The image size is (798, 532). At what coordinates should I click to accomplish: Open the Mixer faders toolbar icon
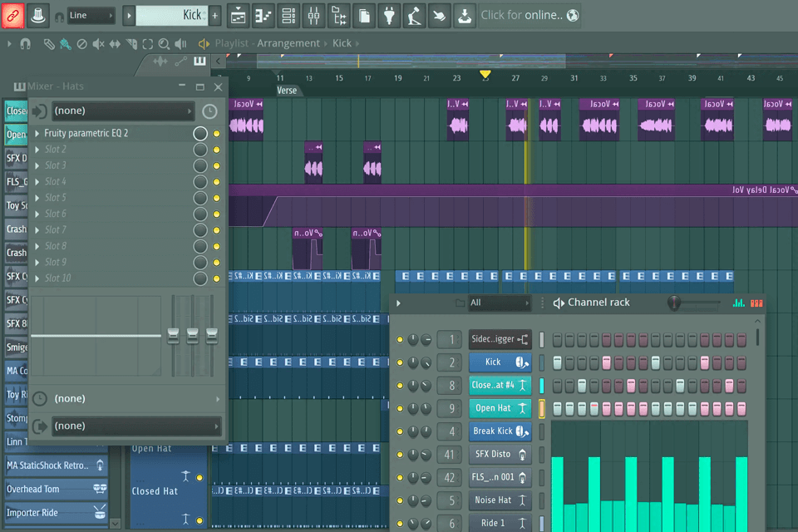[x=313, y=16]
